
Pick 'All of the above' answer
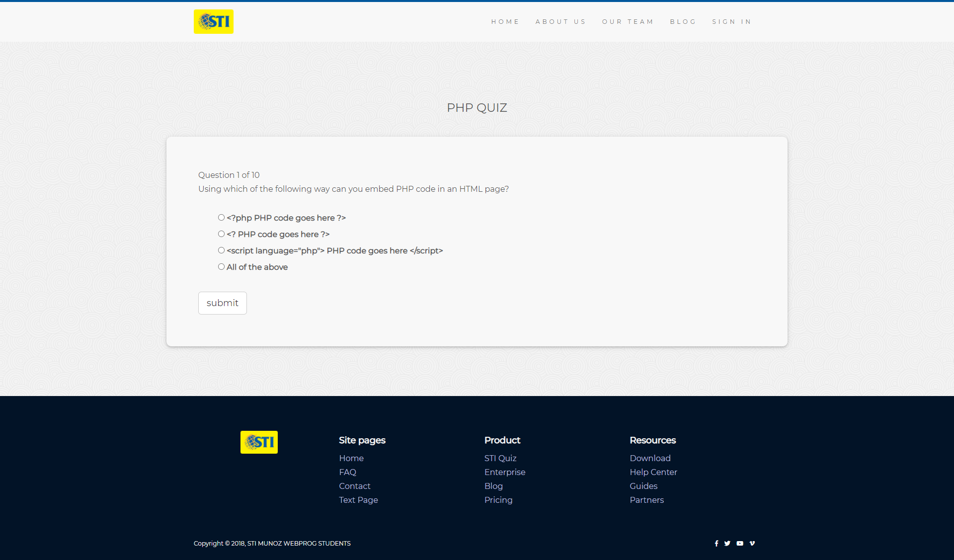[x=221, y=267]
